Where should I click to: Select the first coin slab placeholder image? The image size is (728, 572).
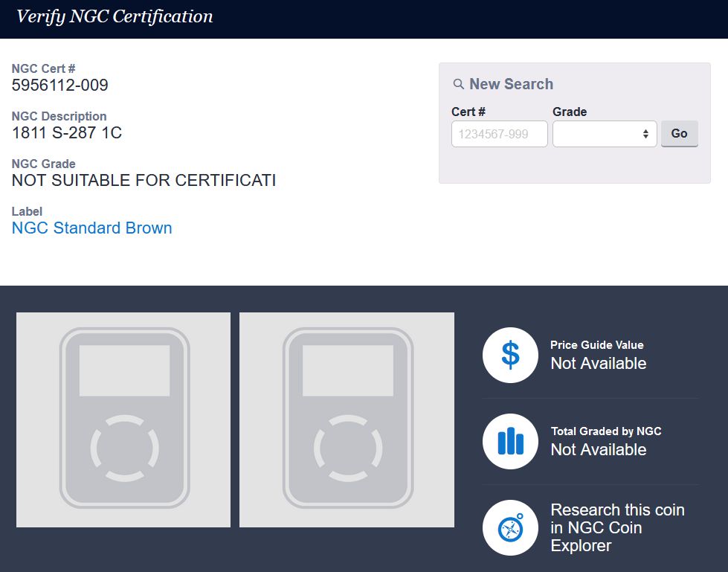(x=123, y=420)
